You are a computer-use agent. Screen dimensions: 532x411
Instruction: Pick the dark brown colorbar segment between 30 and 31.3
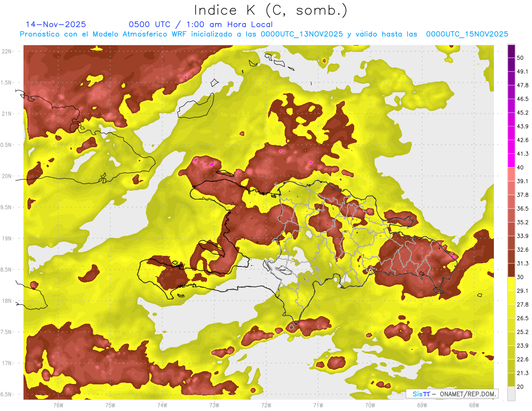511,270
